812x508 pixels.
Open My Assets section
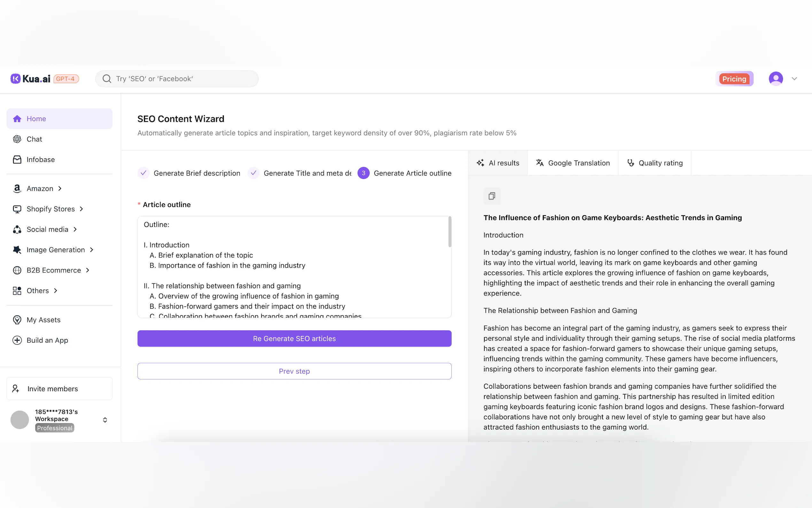43,320
